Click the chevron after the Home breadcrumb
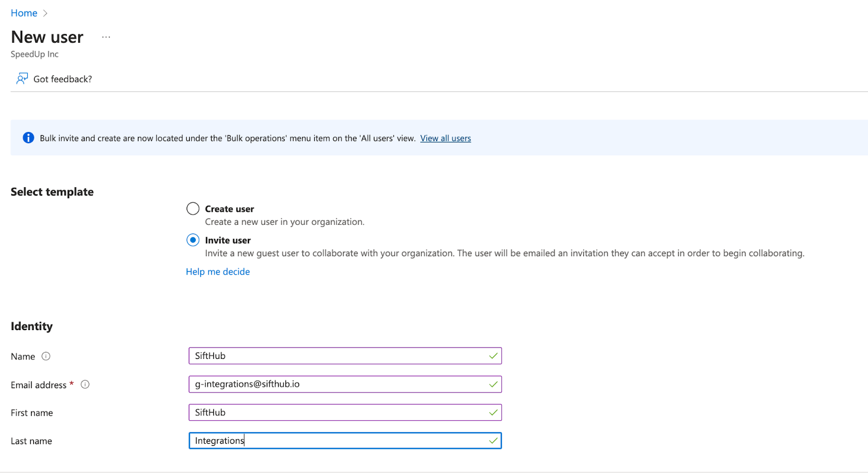The height and width of the screenshot is (474, 868). [x=46, y=13]
